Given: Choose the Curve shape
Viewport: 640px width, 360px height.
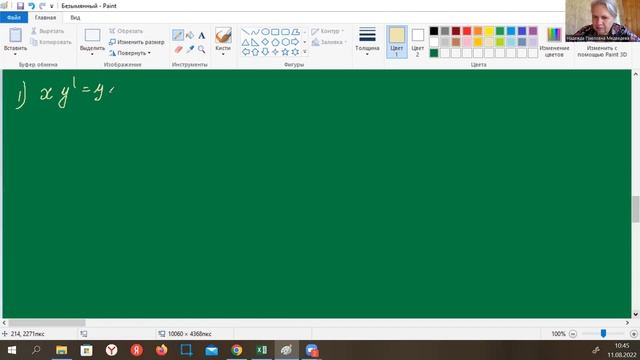Looking at the screenshot, I should [255, 32].
